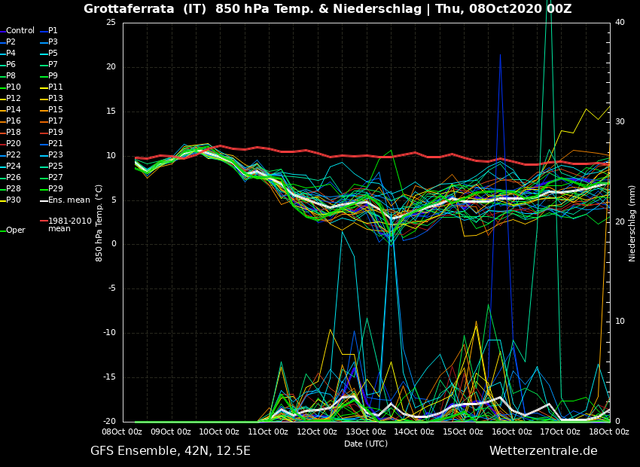Click the '13Oct 00z' date label
Viewport: 640px width, 467px height.
tap(365, 432)
